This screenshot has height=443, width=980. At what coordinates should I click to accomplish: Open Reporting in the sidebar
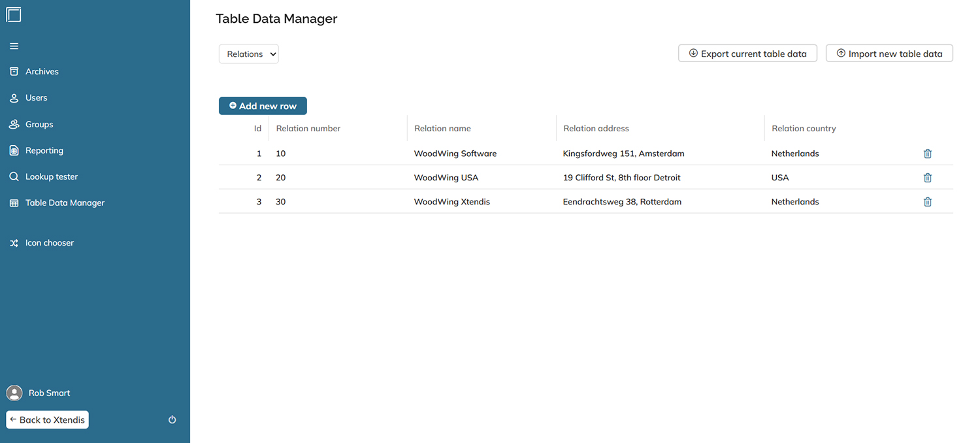pos(44,150)
